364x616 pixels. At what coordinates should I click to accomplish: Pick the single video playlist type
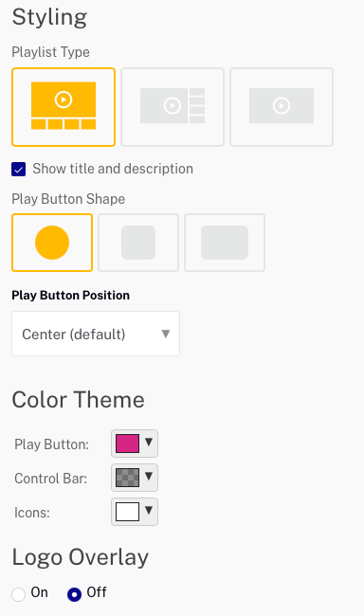click(x=282, y=107)
